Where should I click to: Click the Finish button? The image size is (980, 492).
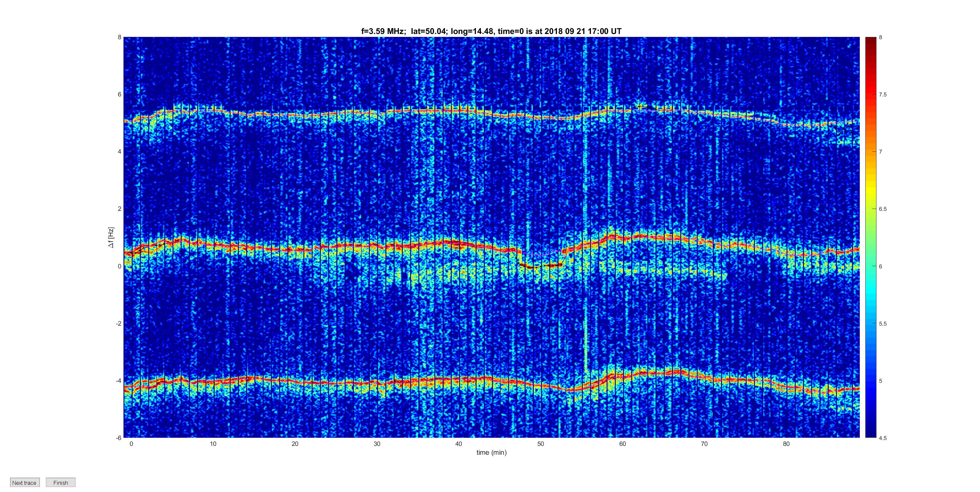tap(60, 483)
